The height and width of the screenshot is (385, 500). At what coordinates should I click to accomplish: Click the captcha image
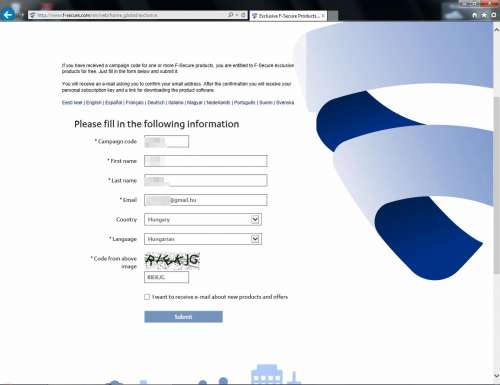[x=172, y=261]
